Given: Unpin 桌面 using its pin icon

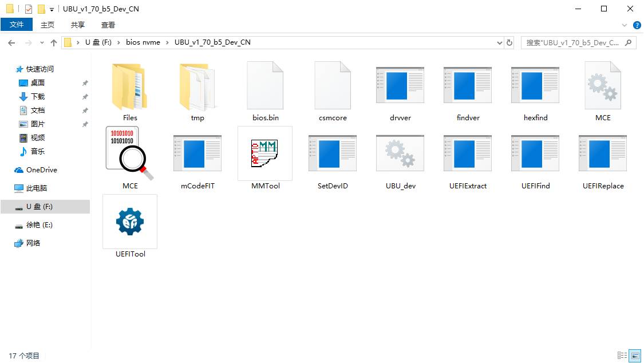Looking at the screenshot, I should pos(85,83).
